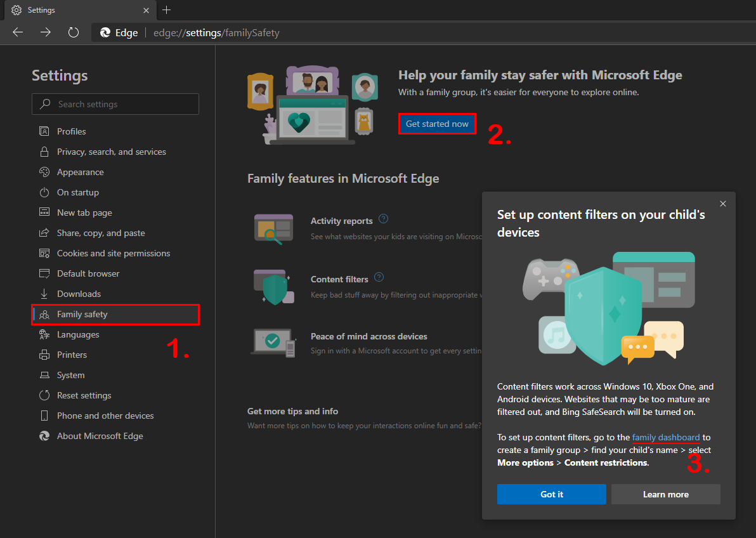756x538 pixels.
Task: Click the download arrow icon in sidebar
Action: (x=44, y=293)
